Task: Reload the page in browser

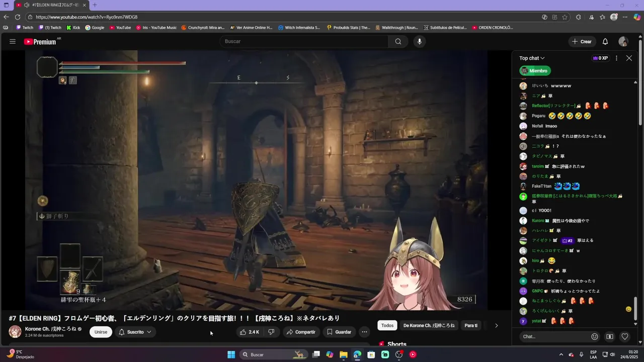Action: coord(18,17)
